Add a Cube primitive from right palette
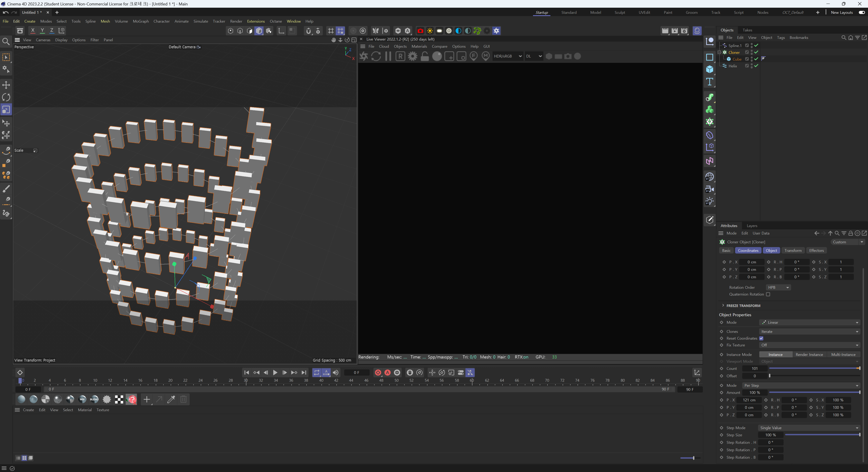The width and height of the screenshot is (868, 472). tap(709, 69)
